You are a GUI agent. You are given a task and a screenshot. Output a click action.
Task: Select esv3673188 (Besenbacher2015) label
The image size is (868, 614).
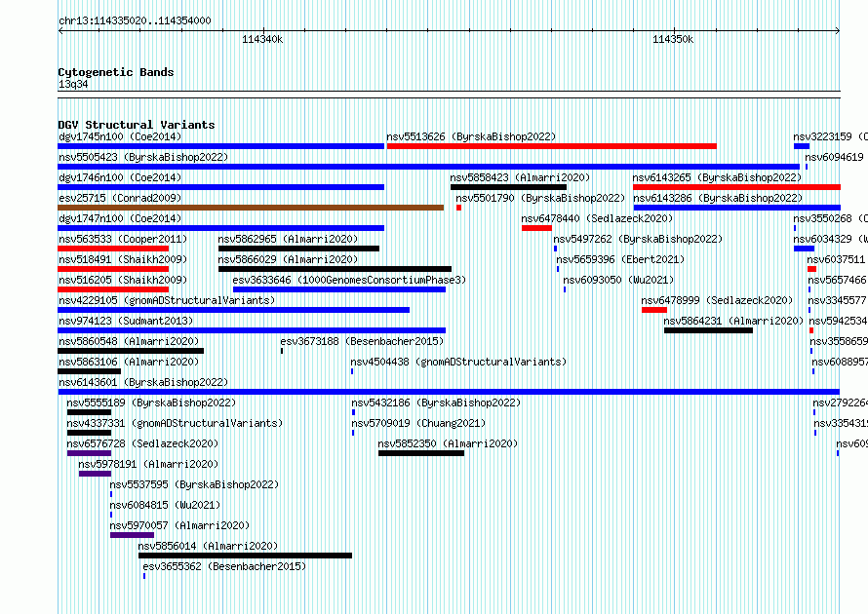[x=362, y=341]
